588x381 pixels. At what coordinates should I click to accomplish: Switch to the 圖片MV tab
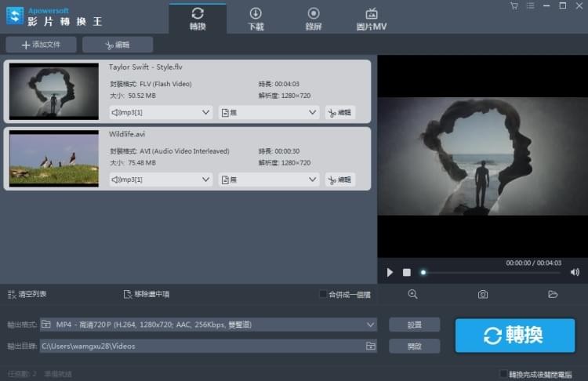(372, 19)
